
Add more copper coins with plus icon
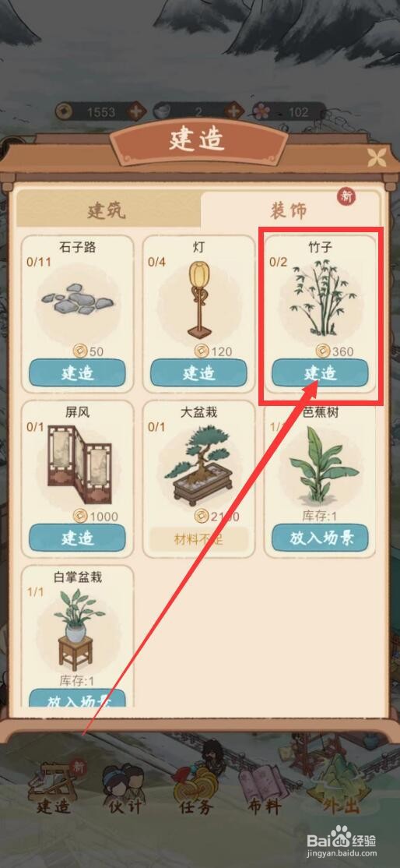(x=135, y=111)
